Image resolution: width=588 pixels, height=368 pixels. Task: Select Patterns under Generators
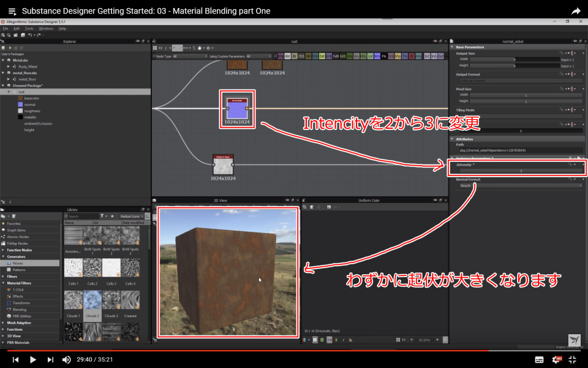coord(19,270)
